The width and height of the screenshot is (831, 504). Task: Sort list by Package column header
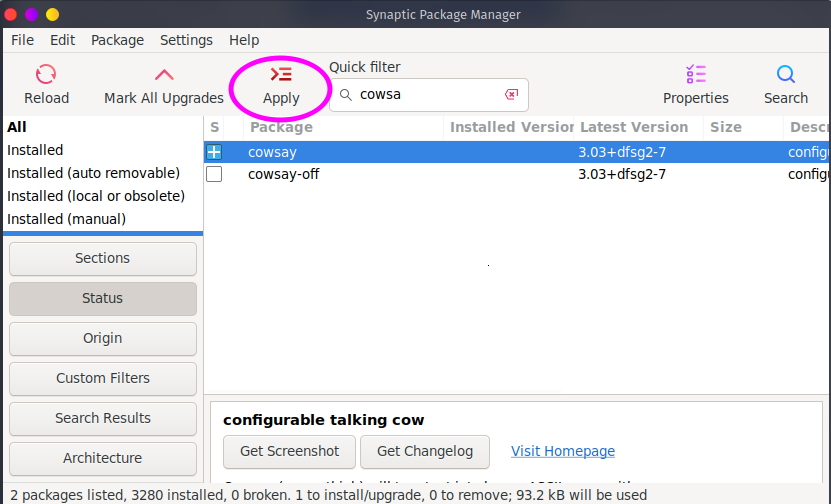282,127
